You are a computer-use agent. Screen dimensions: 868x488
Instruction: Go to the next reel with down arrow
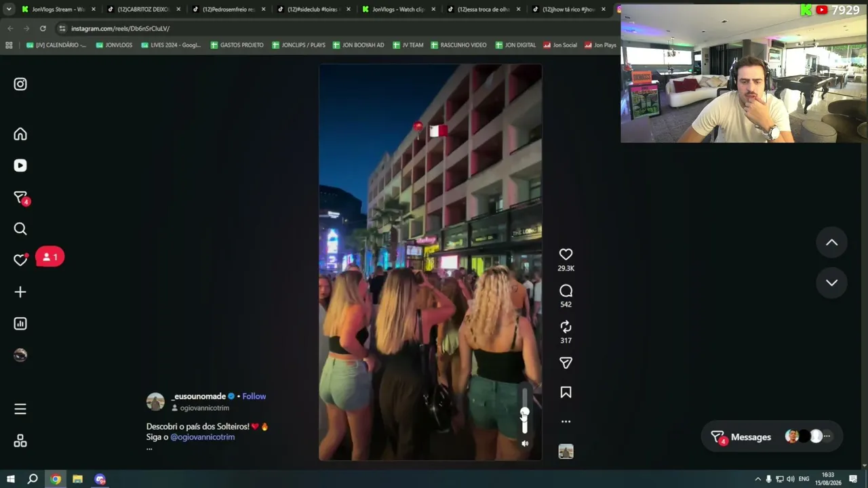831,283
